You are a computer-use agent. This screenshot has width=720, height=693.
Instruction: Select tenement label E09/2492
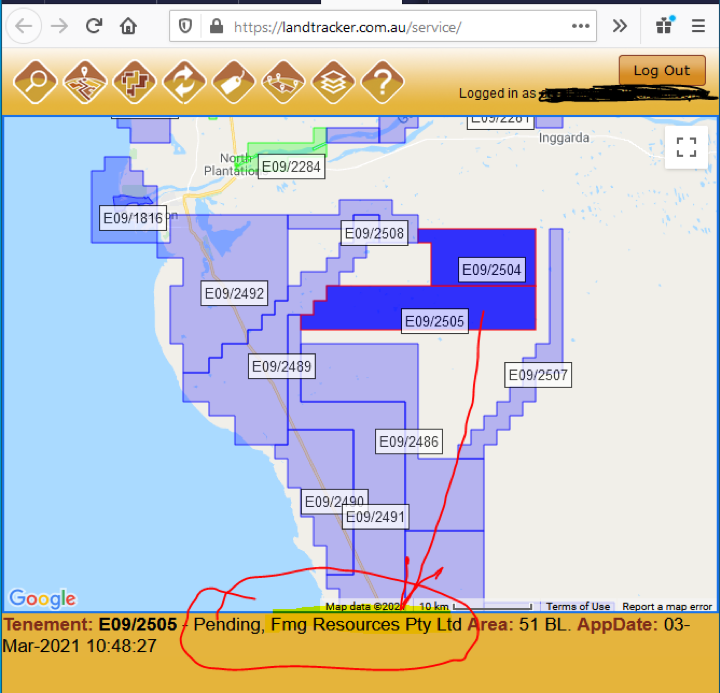234,293
